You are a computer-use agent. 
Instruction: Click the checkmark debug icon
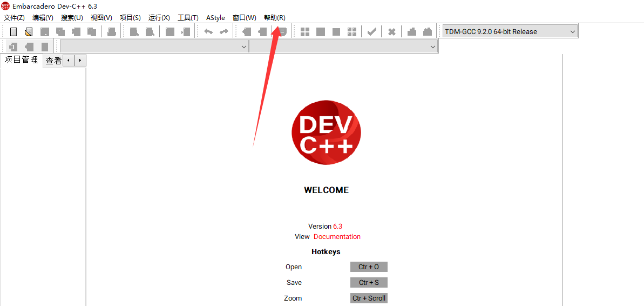click(372, 32)
